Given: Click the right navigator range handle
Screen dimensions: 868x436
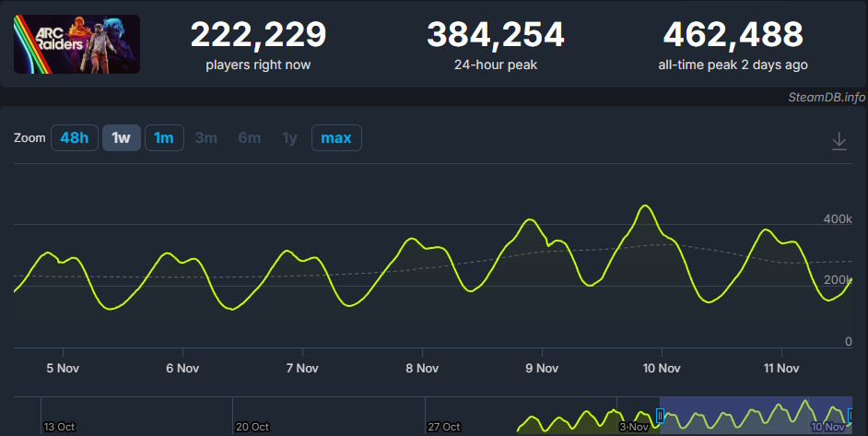Looking at the screenshot, I should pyautogui.click(x=850, y=416).
